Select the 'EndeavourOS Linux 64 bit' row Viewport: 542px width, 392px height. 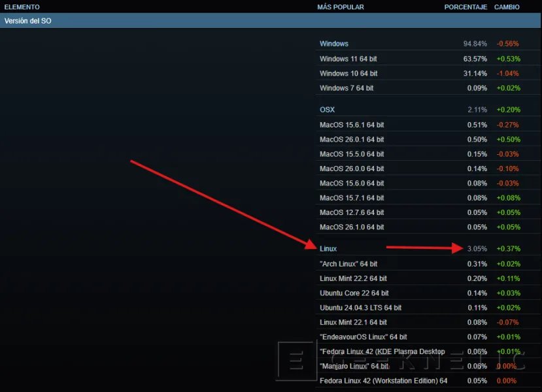point(428,336)
